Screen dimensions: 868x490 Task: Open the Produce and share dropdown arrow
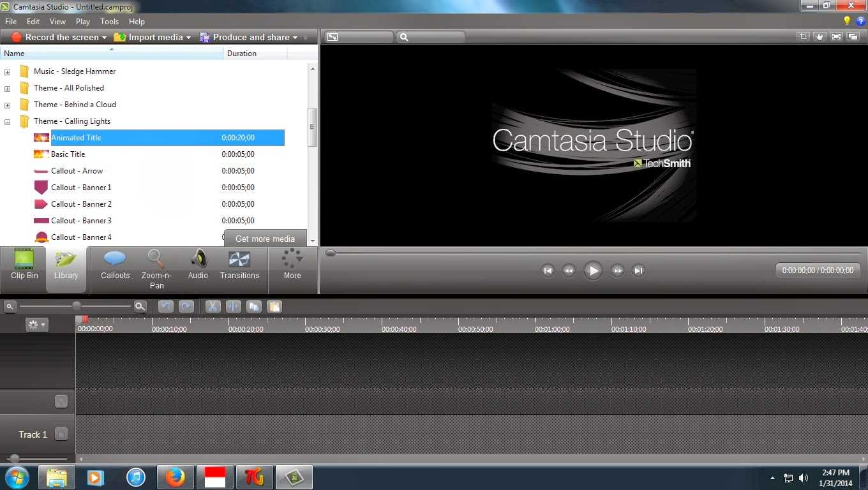tap(295, 38)
